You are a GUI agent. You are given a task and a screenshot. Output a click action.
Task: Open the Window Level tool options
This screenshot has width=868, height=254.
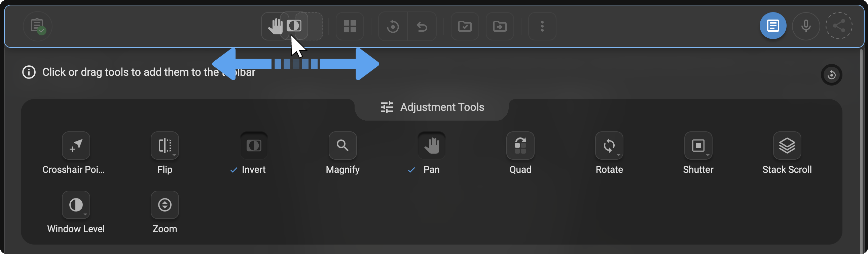[x=76, y=205]
